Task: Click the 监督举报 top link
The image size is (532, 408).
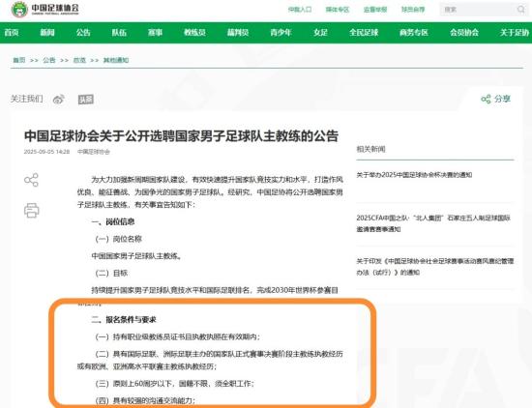Action: tap(375, 10)
